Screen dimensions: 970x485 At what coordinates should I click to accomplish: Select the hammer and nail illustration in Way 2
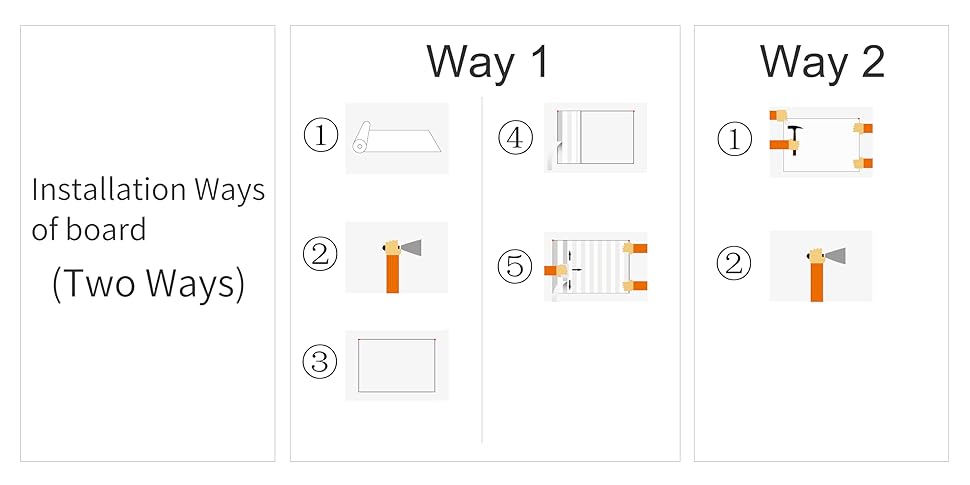[821, 142]
